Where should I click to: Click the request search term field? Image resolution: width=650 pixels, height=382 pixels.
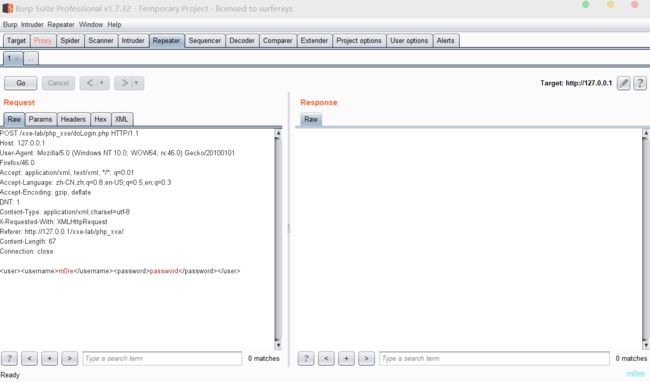tap(162, 358)
